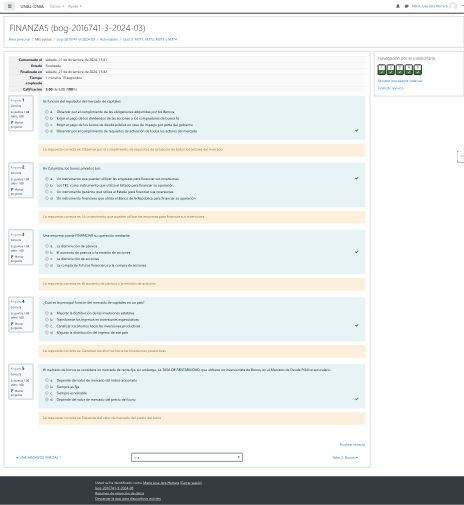The width and height of the screenshot is (464, 505).
Task: Click Cerrar sesión in the footer
Action: pos(191,483)
